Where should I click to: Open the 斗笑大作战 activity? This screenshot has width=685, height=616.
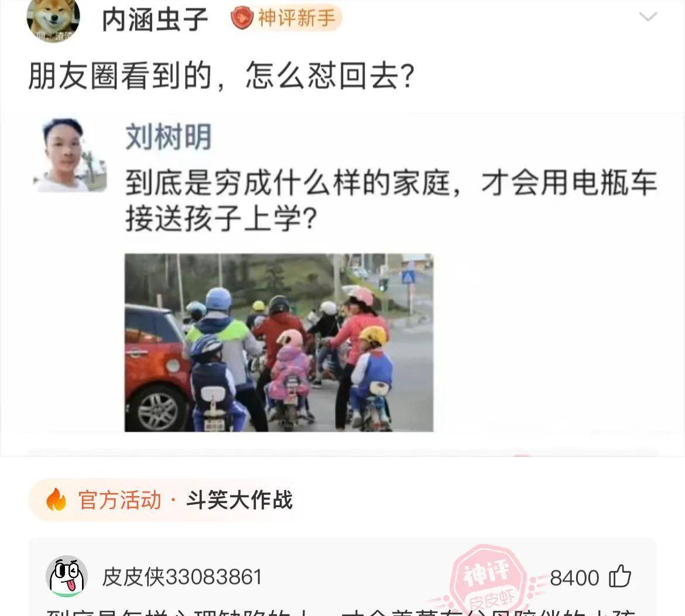pyautogui.click(x=239, y=500)
